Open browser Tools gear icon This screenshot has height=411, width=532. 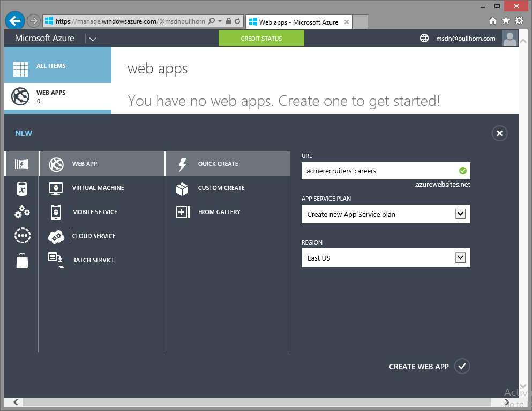519,21
